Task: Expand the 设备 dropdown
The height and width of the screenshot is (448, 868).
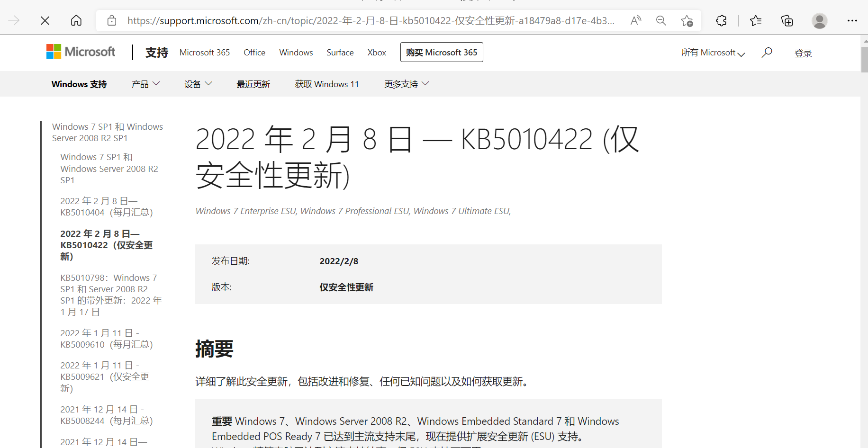Action: tap(198, 84)
